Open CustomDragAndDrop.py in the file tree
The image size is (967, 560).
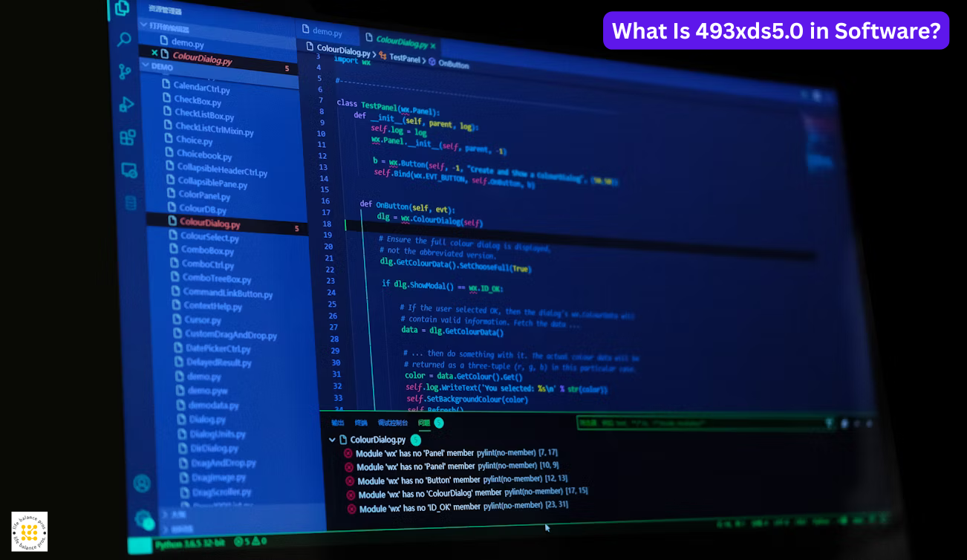pos(231,335)
